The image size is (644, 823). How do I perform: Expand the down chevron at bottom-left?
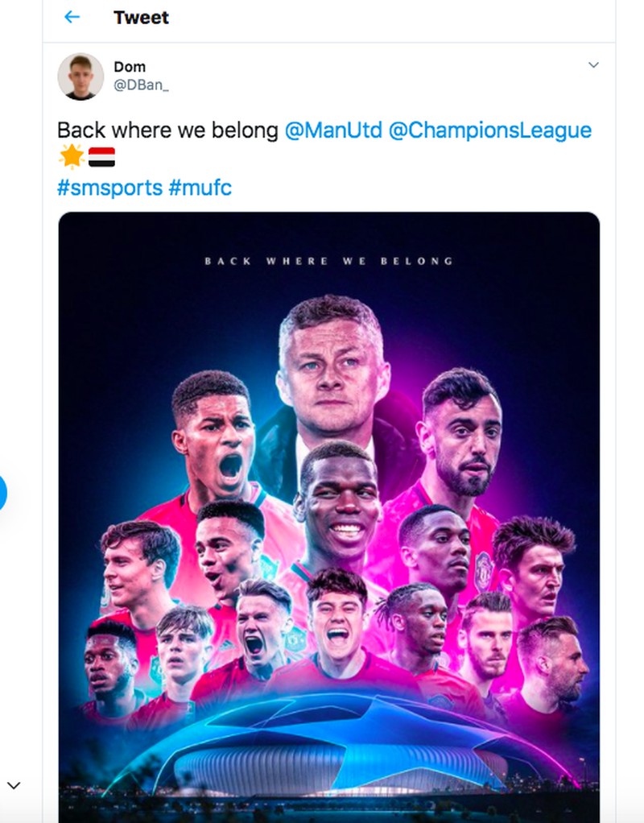coord(14,785)
